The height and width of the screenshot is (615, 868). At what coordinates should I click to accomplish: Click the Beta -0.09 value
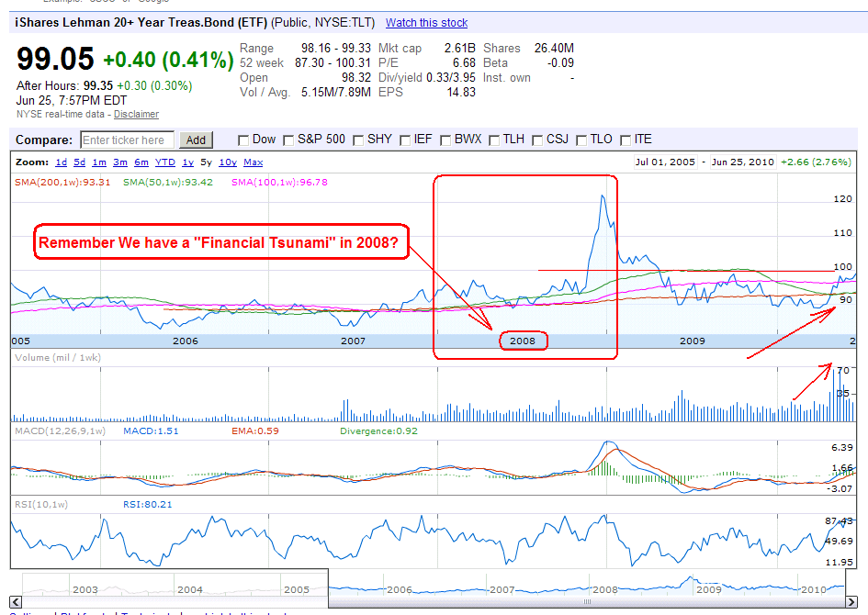coord(560,63)
